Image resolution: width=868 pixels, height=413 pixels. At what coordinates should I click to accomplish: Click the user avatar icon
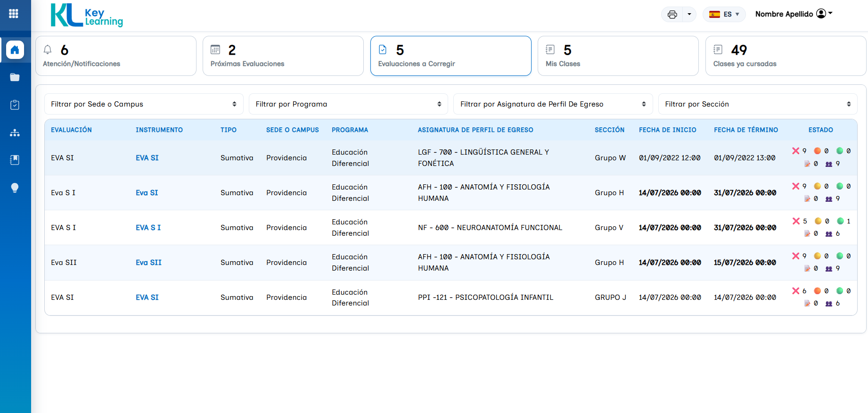(x=821, y=14)
